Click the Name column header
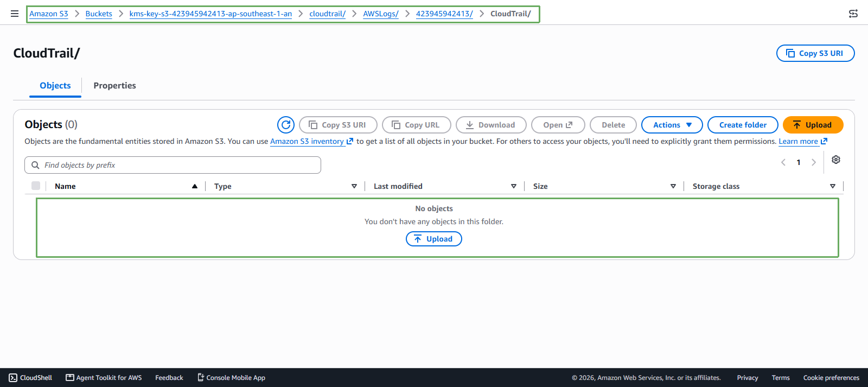This screenshot has height=387, width=868. 65,186
